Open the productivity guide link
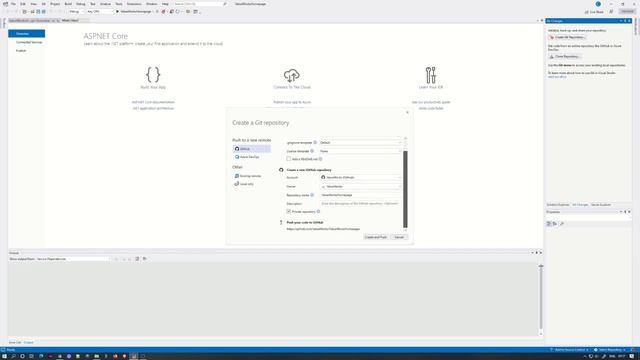The height and width of the screenshot is (360, 640). (431, 102)
